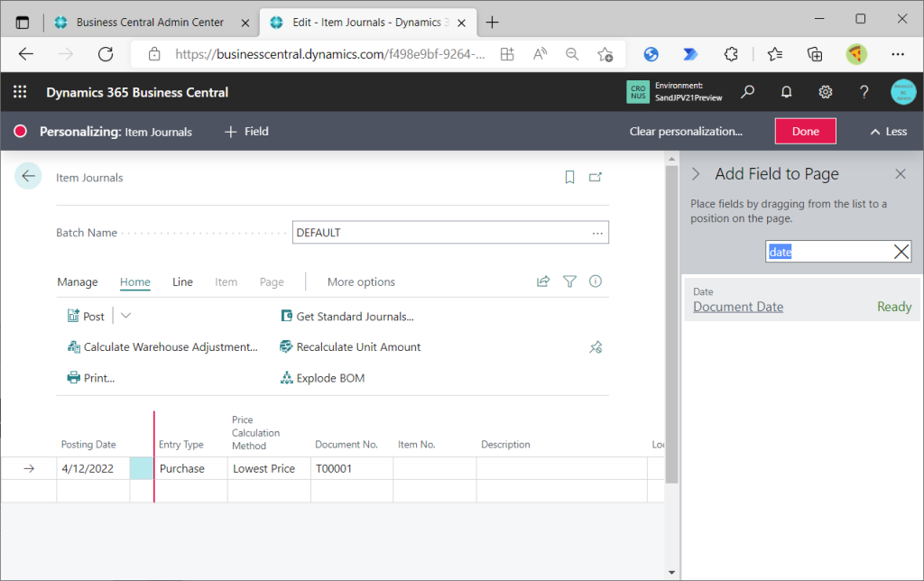Click Clear personalization

click(686, 132)
